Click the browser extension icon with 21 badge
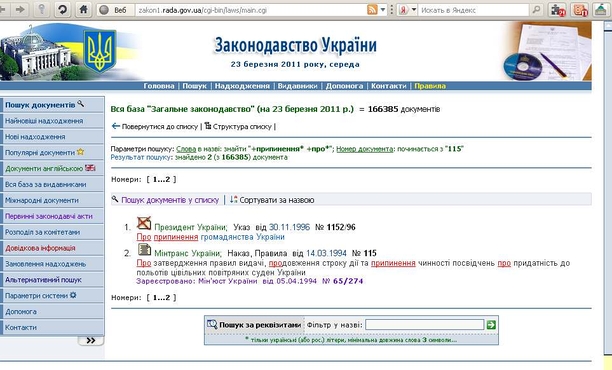 pos(557,10)
